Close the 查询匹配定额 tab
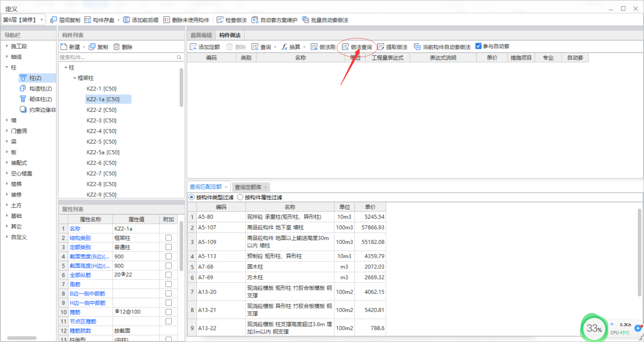The height and width of the screenshot is (342, 644). (x=226, y=187)
